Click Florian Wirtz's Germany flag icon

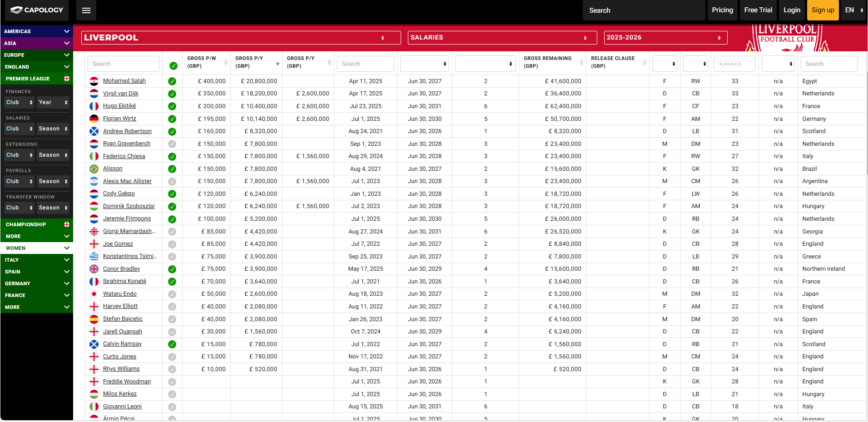[x=94, y=119]
